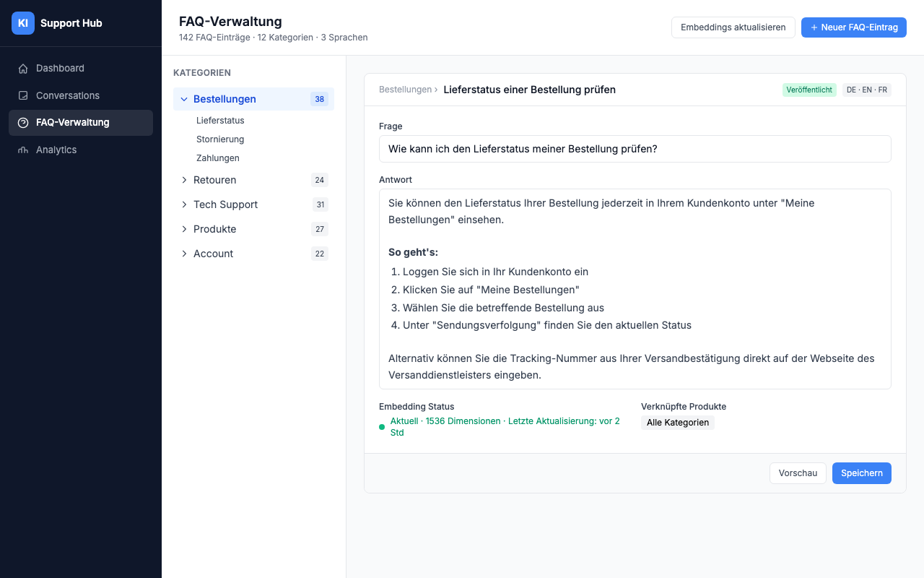Click inside the Frage text field
924x578 pixels.
point(635,149)
